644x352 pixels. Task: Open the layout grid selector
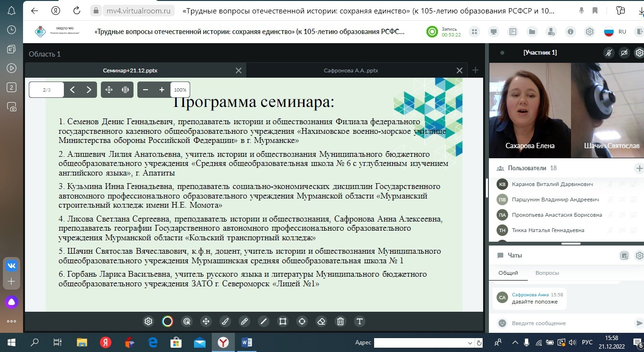click(474, 32)
